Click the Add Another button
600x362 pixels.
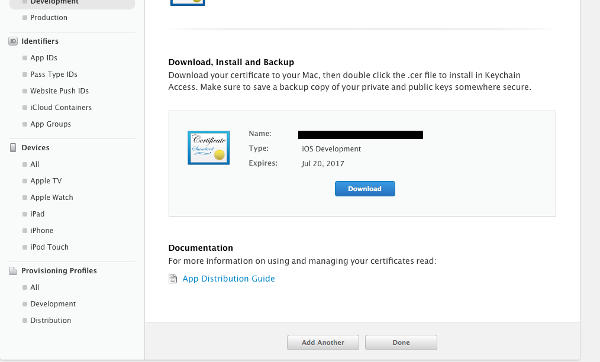click(x=323, y=342)
